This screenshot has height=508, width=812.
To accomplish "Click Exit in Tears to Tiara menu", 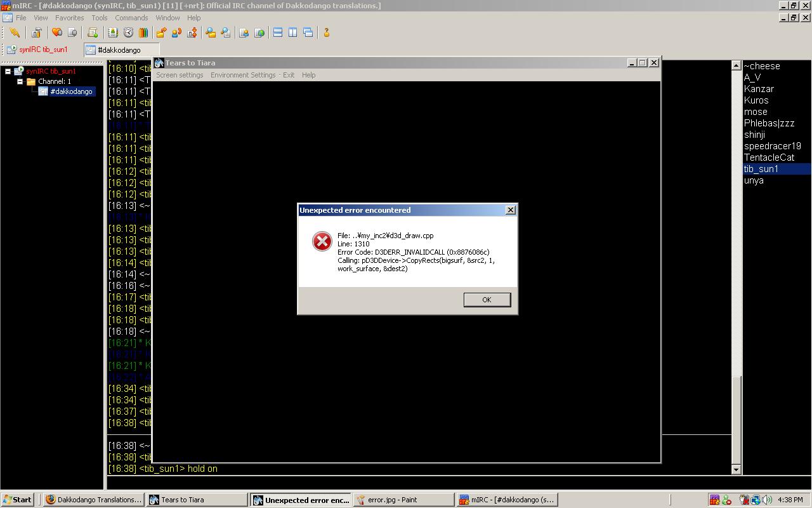I will click(x=289, y=75).
